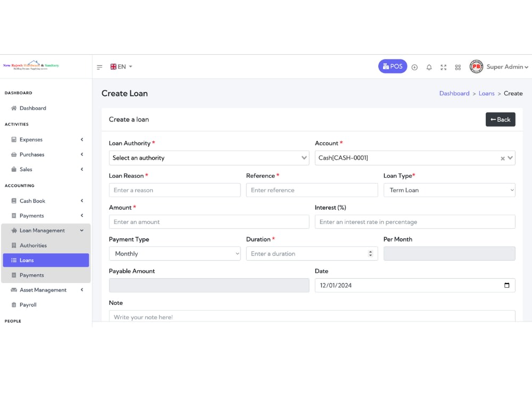The height and width of the screenshot is (399, 532).
Task: Toggle the hamburger sidebar menu icon
Action: tap(99, 67)
